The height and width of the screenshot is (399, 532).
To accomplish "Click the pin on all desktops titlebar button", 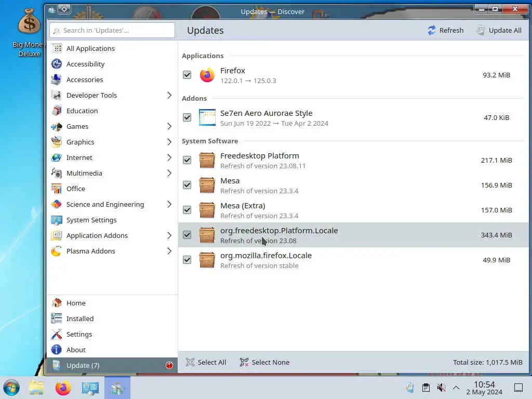I will click(x=64, y=9).
